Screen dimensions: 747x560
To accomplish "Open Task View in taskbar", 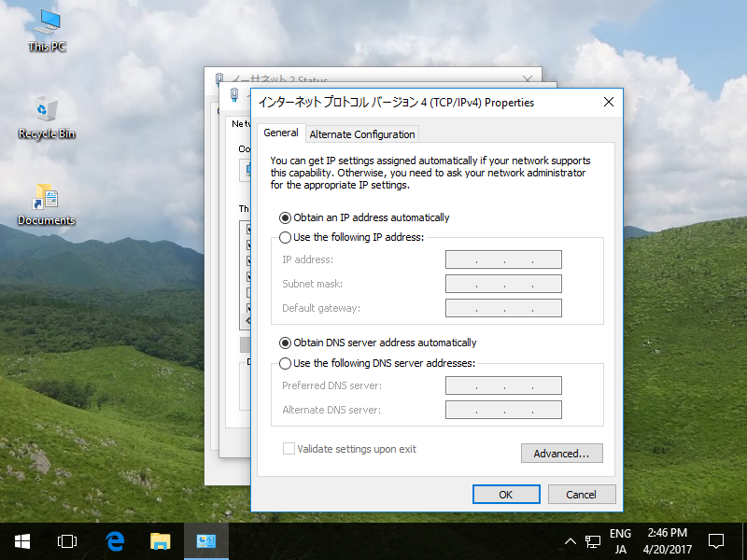I will 66,541.
